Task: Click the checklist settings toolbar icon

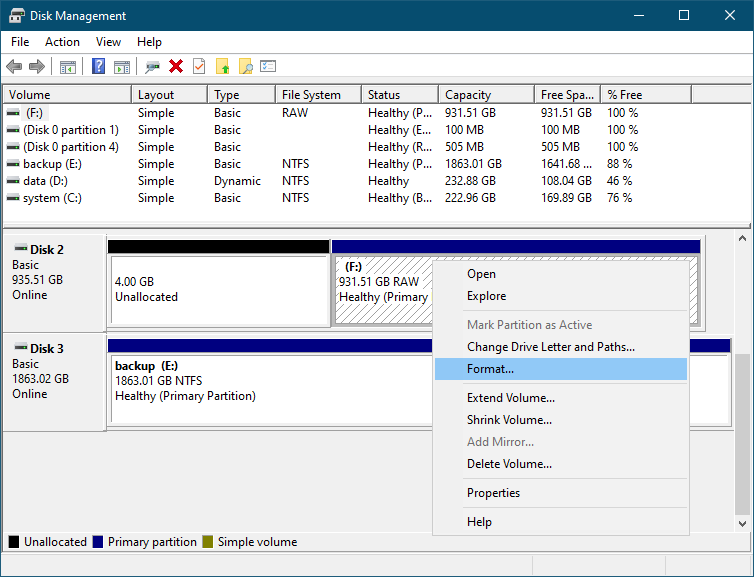Action: tap(268, 66)
